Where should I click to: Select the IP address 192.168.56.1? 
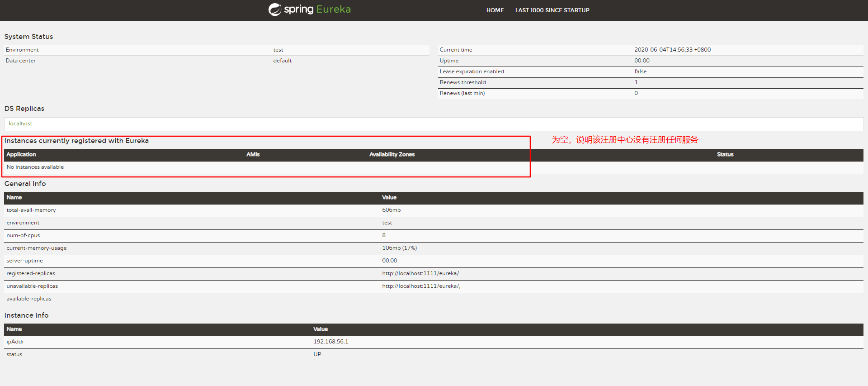click(x=331, y=342)
